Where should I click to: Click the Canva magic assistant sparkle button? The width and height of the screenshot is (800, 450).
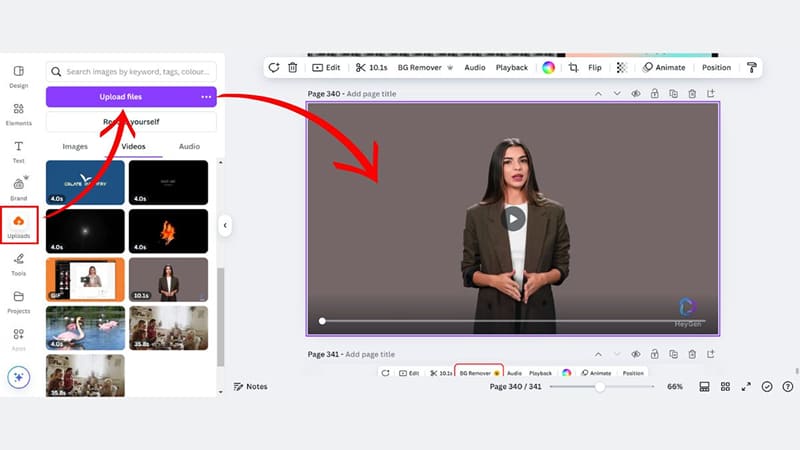click(x=18, y=377)
